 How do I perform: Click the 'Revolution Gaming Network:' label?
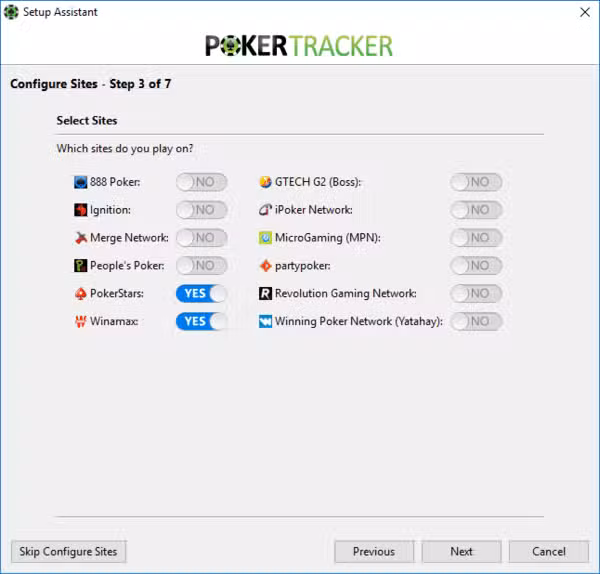(346, 294)
